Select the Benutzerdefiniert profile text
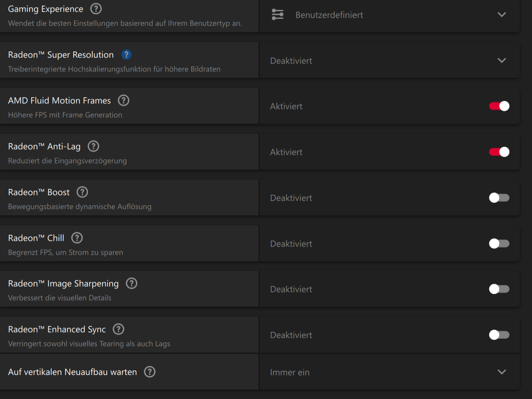Viewport: 532px width, 399px height. (x=329, y=15)
